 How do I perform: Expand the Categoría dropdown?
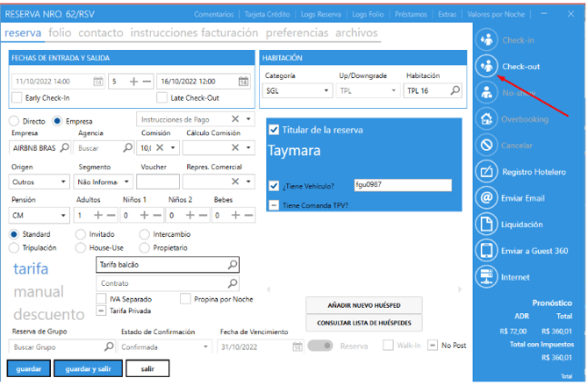(x=326, y=90)
